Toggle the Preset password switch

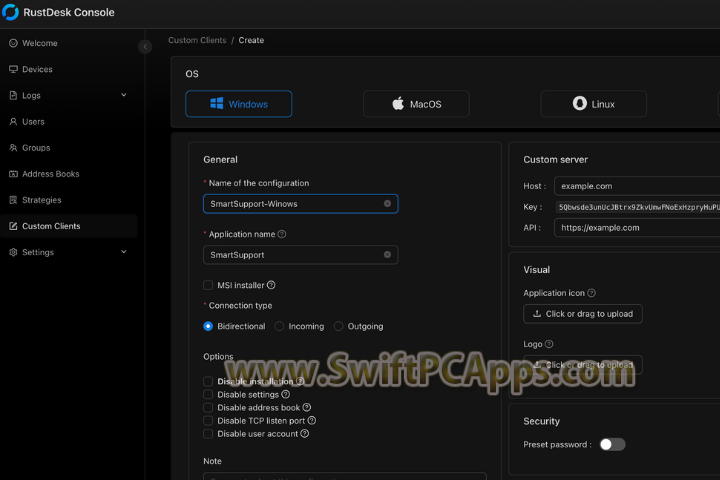[x=613, y=445]
